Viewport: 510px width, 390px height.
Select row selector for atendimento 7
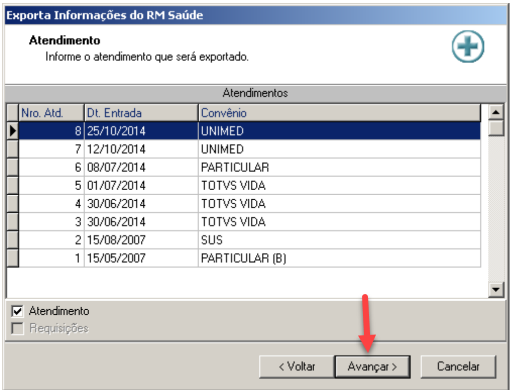pos(13,149)
